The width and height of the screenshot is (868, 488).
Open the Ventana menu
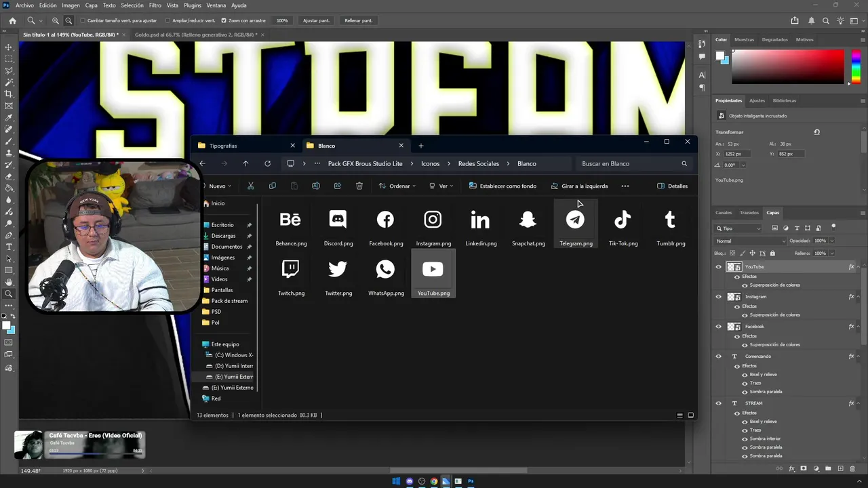tap(216, 5)
